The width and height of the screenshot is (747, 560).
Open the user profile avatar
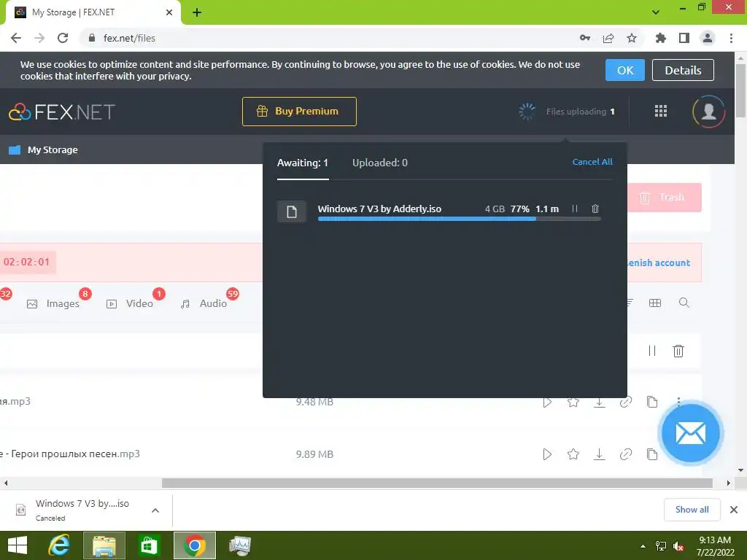tap(708, 112)
